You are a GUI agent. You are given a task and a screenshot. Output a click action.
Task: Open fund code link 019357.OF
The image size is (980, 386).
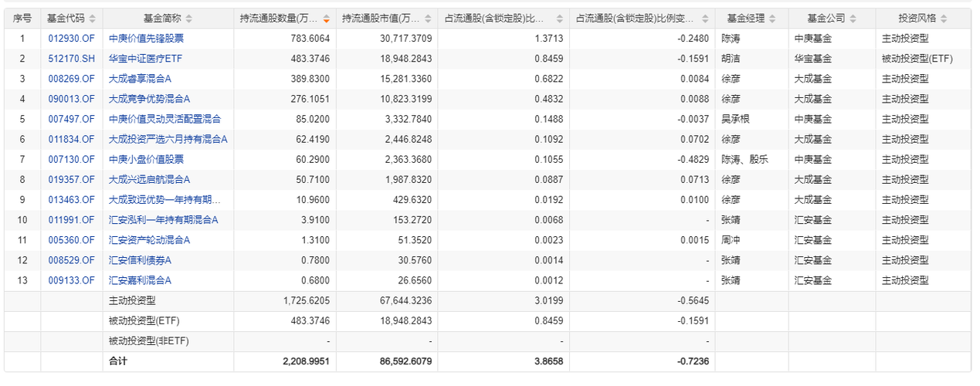click(x=71, y=179)
